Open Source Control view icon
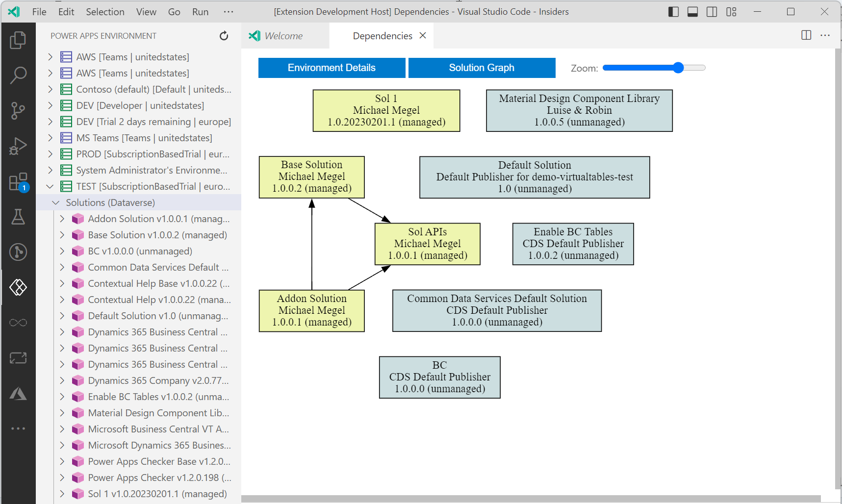The width and height of the screenshot is (842, 504). pos(18,111)
